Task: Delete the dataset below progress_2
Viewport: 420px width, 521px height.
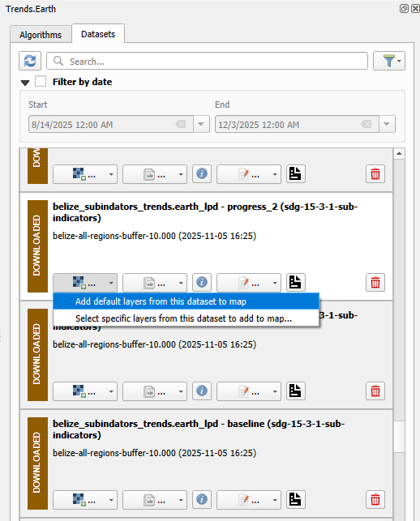Action: (x=375, y=391)
